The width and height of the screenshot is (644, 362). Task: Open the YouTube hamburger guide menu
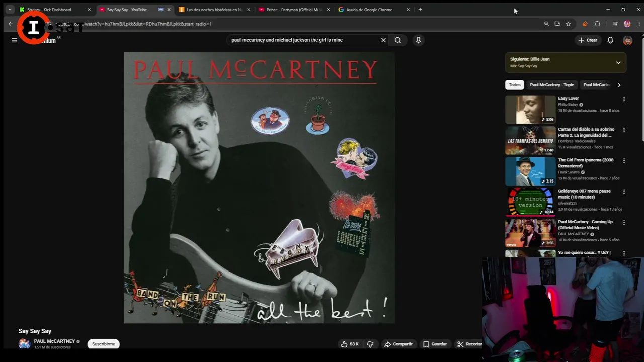[14, 40]
